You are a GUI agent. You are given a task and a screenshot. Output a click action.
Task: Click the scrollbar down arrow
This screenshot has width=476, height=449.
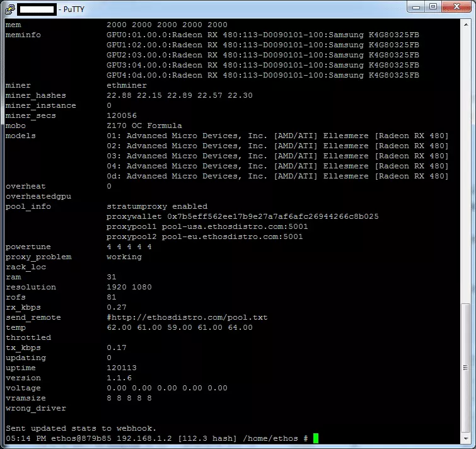point(466,438)
